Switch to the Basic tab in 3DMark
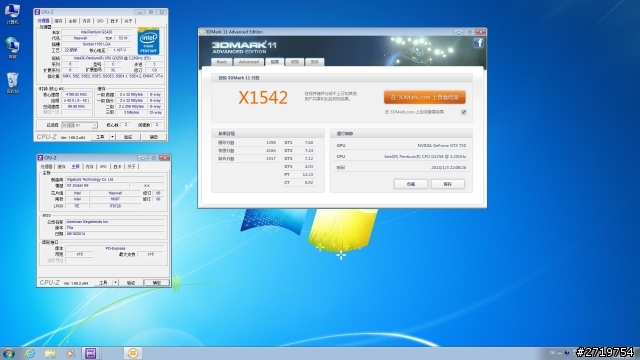 pyautogui.click(x=222, y=62)
